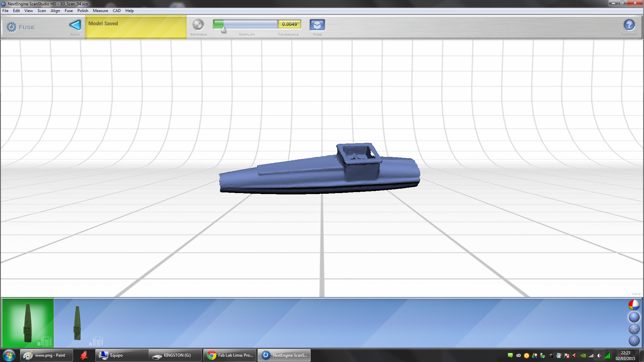Click the Back arrow icon

(75, 25)
